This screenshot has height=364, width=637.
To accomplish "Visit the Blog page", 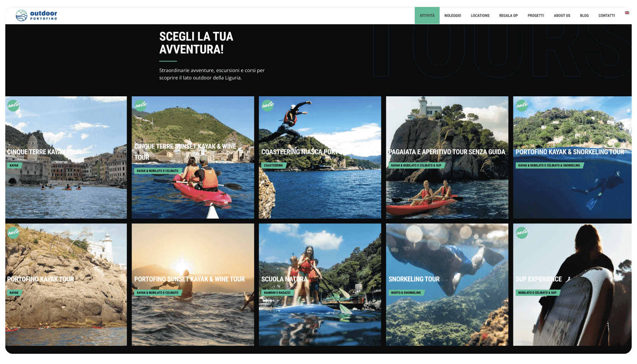I will pos(584,16).
